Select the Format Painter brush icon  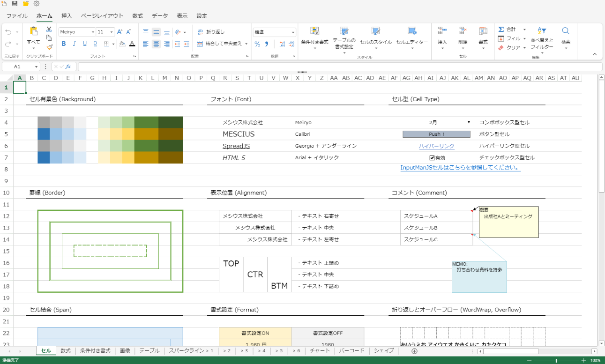pyautogui.click(x=49, y=47)
